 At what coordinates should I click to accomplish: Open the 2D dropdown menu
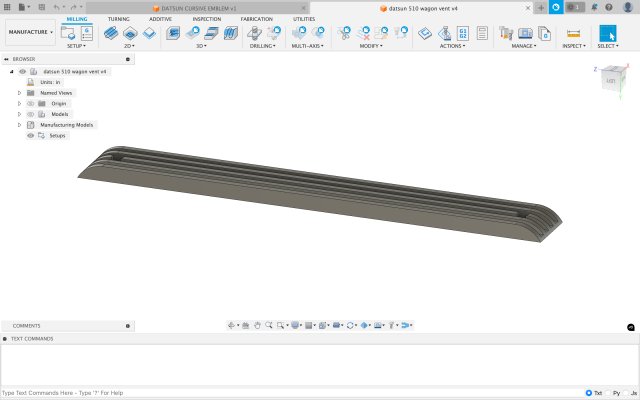point(129,46)
